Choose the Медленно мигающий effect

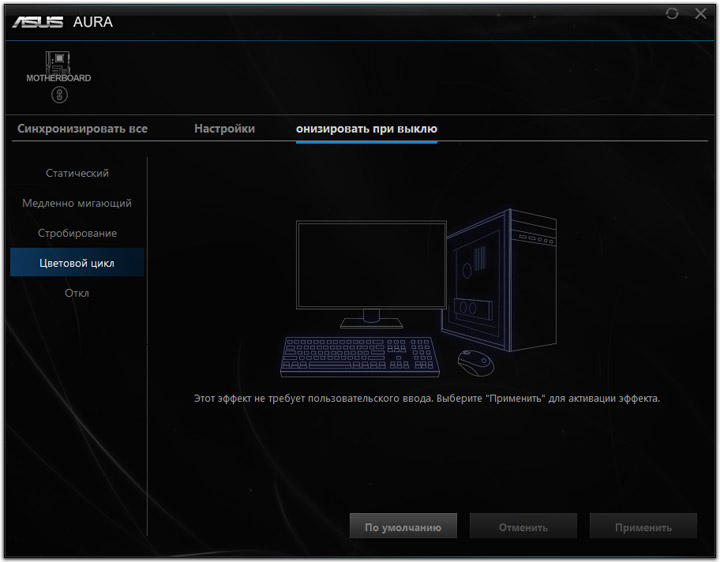[x=77, y=203]
